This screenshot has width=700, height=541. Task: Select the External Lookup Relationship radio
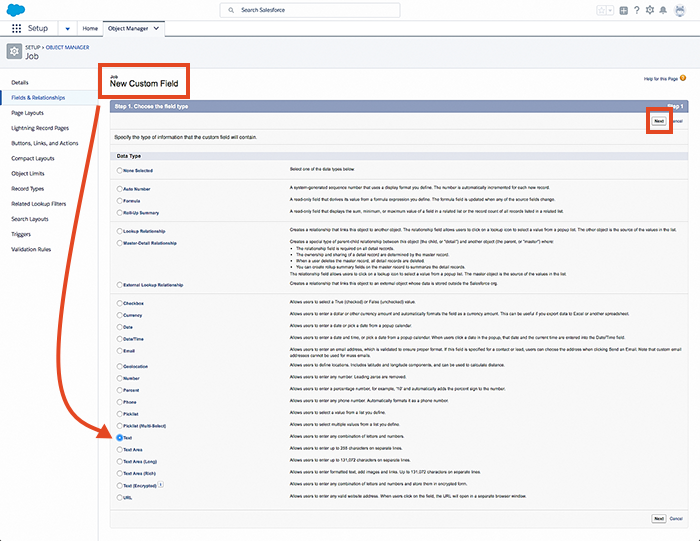click(x=120, y=284)
